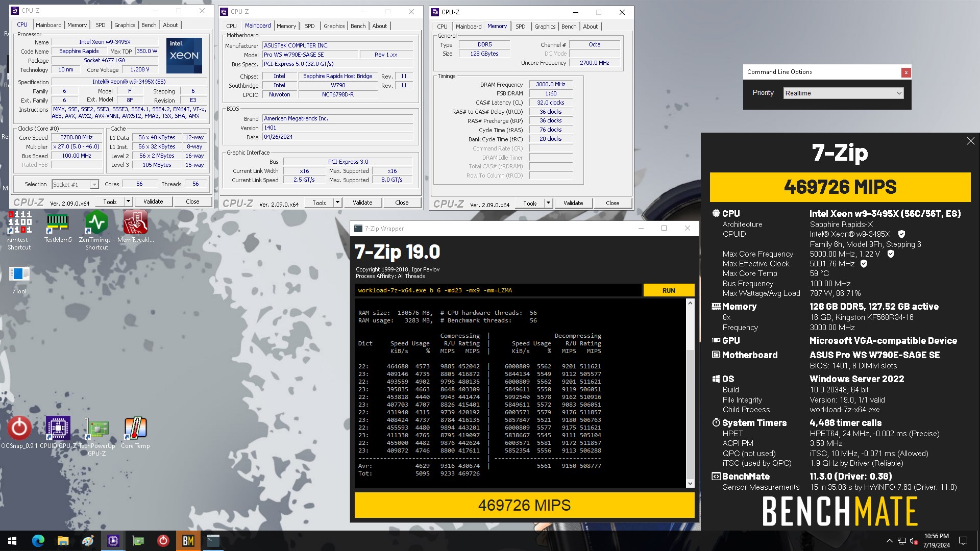
Task: Click the Core Speed 2700.00 MHz value
Action: tap(77, 137)
